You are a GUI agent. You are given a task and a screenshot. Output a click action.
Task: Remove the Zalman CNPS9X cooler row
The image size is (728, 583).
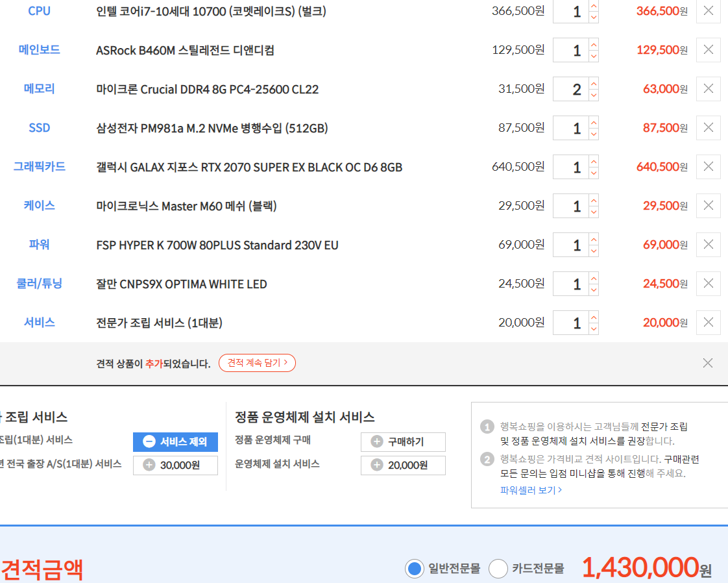(708, 283)
